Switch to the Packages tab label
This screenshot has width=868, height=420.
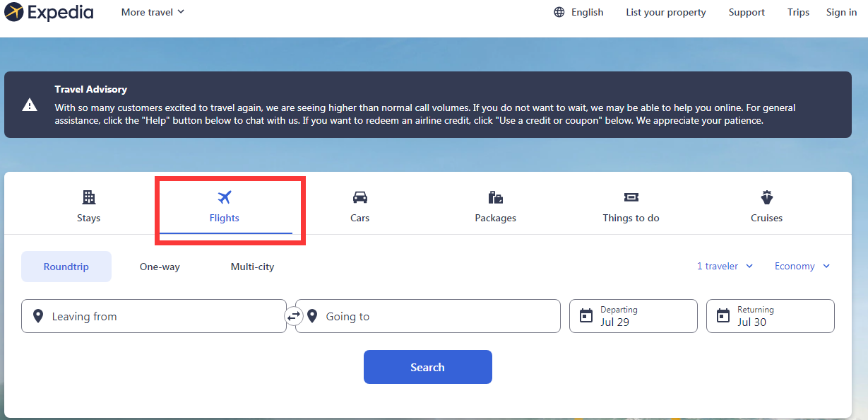click(x=496, y=218)
